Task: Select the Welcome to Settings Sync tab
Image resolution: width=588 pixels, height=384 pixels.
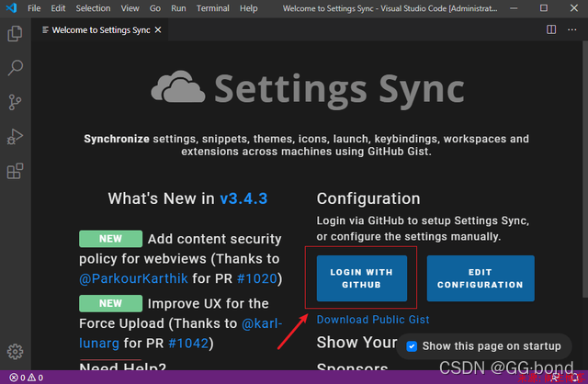Action: point(101,30)
